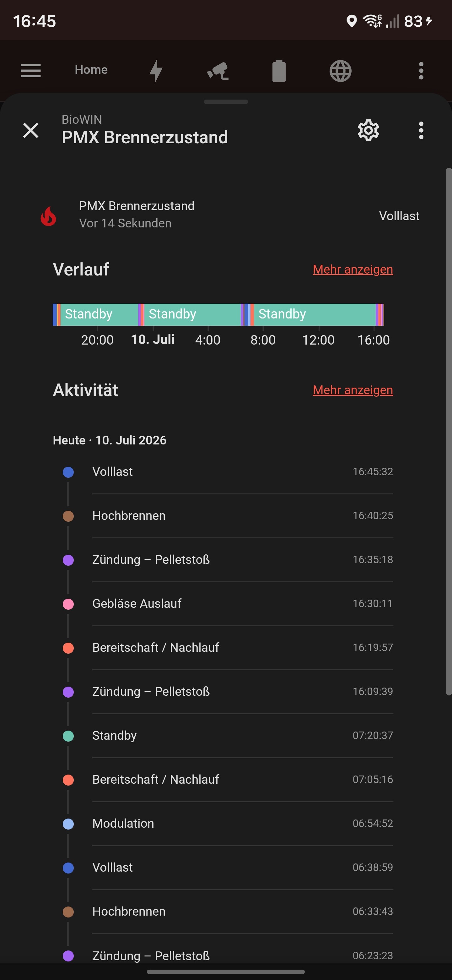Open entity settings gear
Image resolution: width=452 pixels, height=980 pixels.
369,130
